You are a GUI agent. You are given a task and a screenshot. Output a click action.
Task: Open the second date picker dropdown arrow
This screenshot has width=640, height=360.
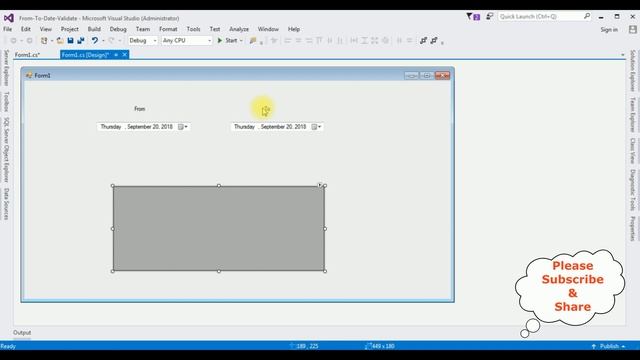tap(320, 127)
